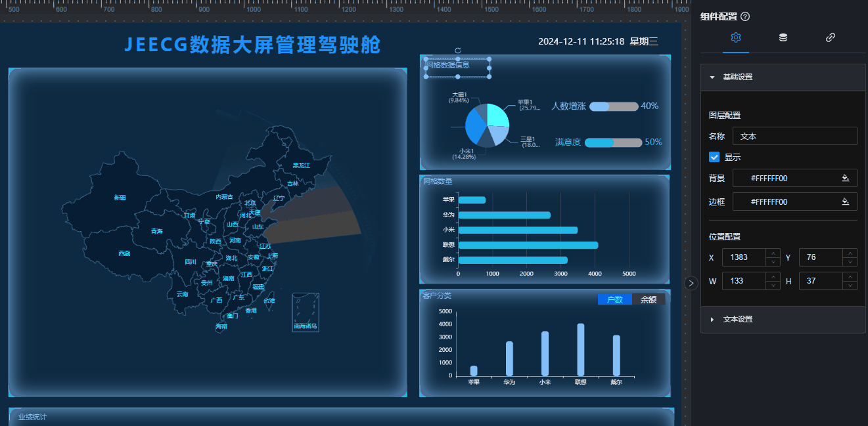Open the 边框 color picker fill icon
868x426 pixels.
846,202
